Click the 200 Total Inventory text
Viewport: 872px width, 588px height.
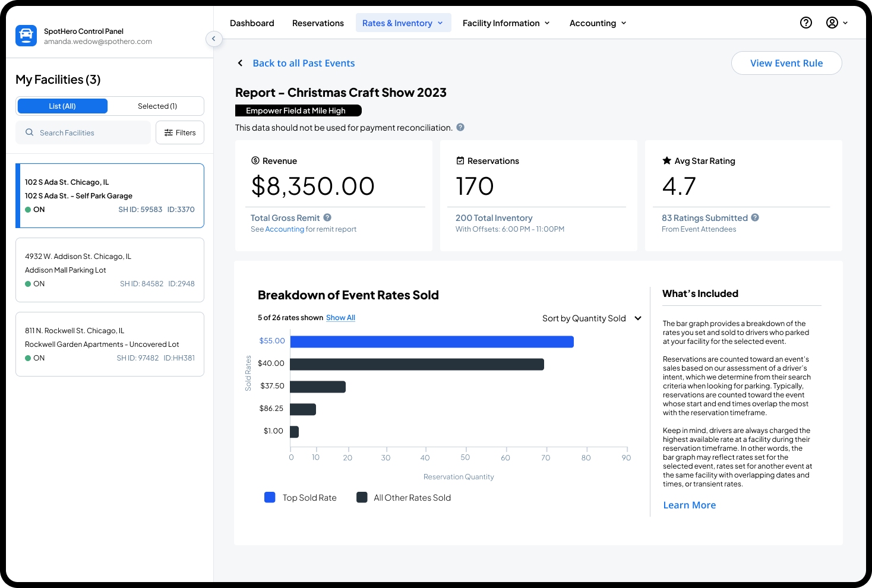point(494,218)
